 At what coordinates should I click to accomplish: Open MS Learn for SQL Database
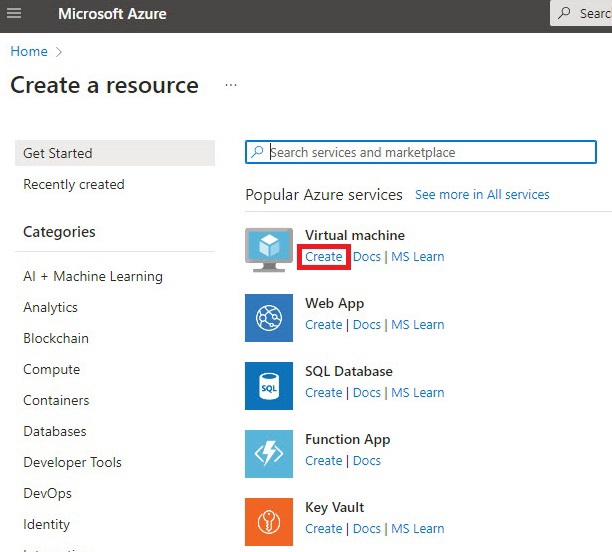point(418,392)
